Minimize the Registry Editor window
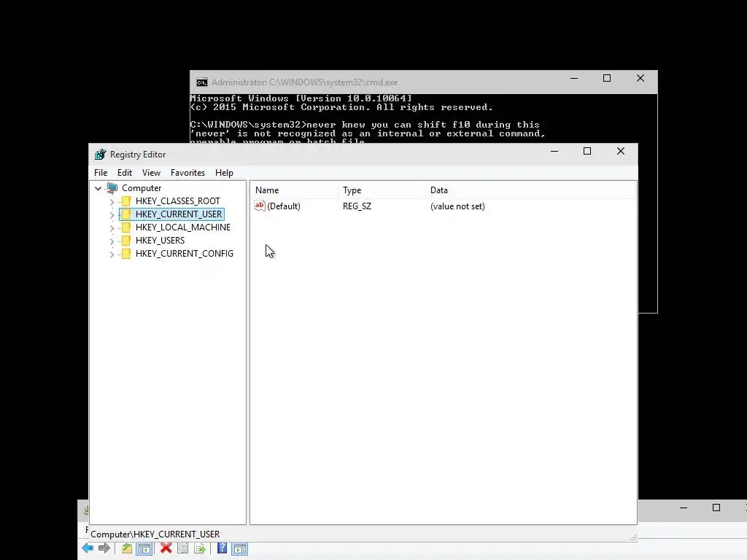Viewport: 747px width, 560px height. click(554, 151)
